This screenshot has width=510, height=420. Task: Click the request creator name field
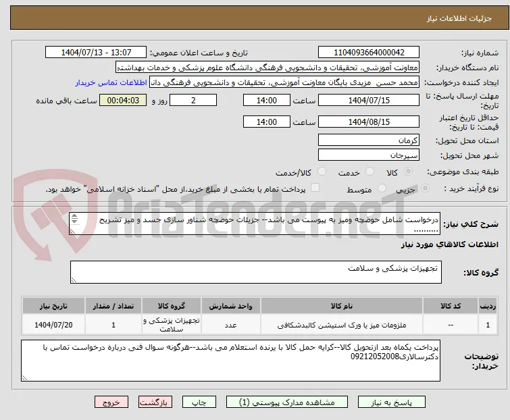click(284, 82)
